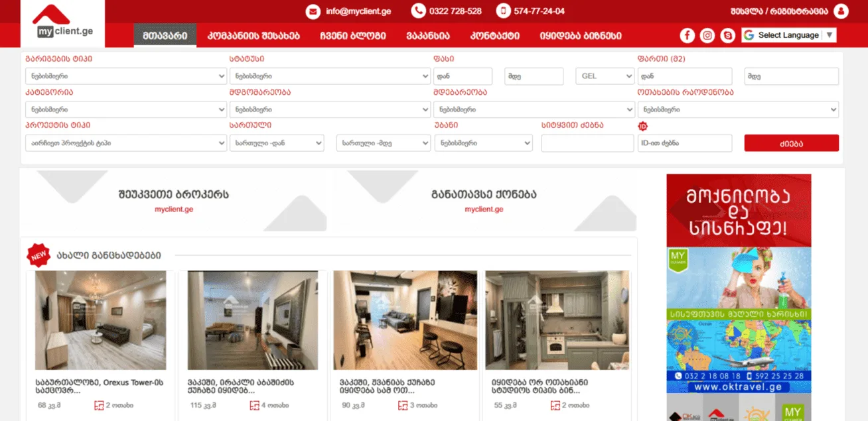Viewport: 868px width, 421px height.
Task: Open the Facebook page icon
Action: tap(687, 36)
